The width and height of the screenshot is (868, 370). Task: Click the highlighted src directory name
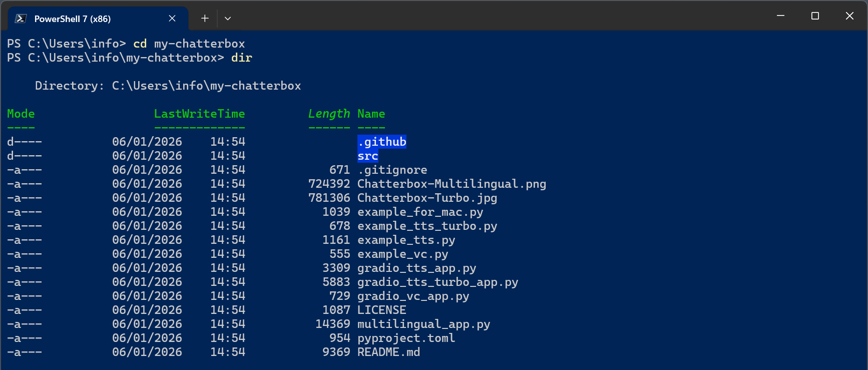point(368,156)
